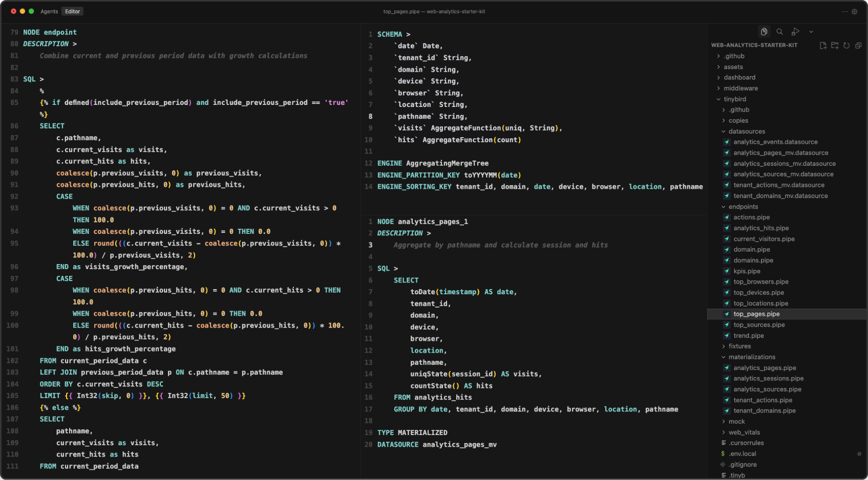Open the Search panel magnifier icon
The width and height of the screenshot is (868, 480).
[x=779, y=32]
